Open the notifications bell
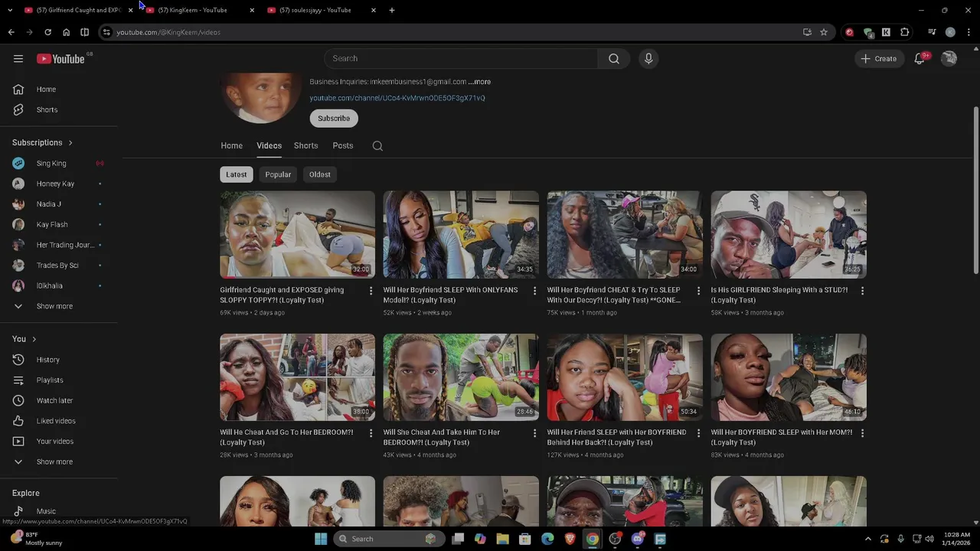This screenshot has width=980, height=551. pos(920,59)
